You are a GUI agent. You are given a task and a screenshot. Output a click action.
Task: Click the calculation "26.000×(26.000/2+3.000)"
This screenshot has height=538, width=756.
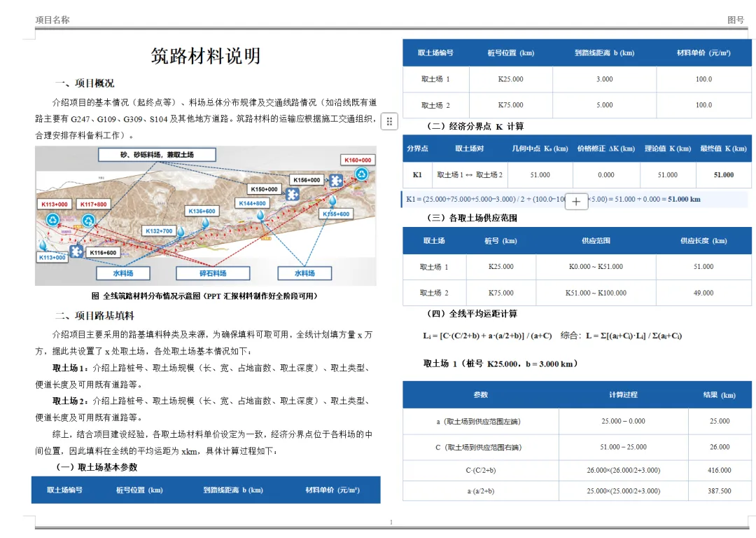[x=624, y=470]
